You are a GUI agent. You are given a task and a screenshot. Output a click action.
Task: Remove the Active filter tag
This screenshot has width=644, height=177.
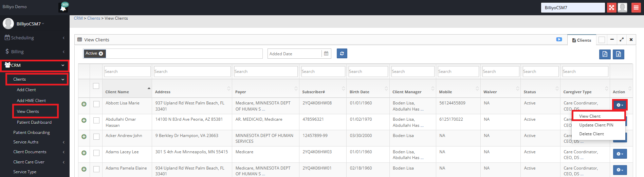pyautogui.click(x=101, y=54)
